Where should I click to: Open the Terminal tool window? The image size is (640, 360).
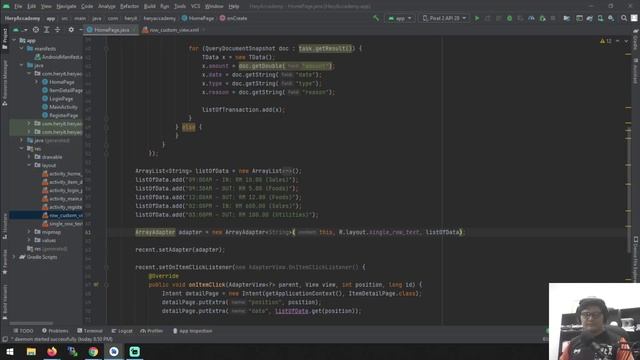pyautogui.click(x=90, y=331)
